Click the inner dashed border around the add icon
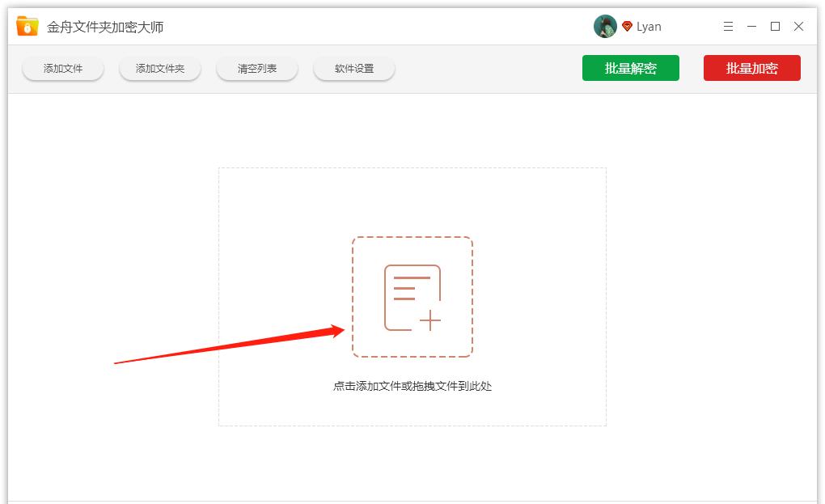The height and width of the screenshot is (504, 825). 412,238
